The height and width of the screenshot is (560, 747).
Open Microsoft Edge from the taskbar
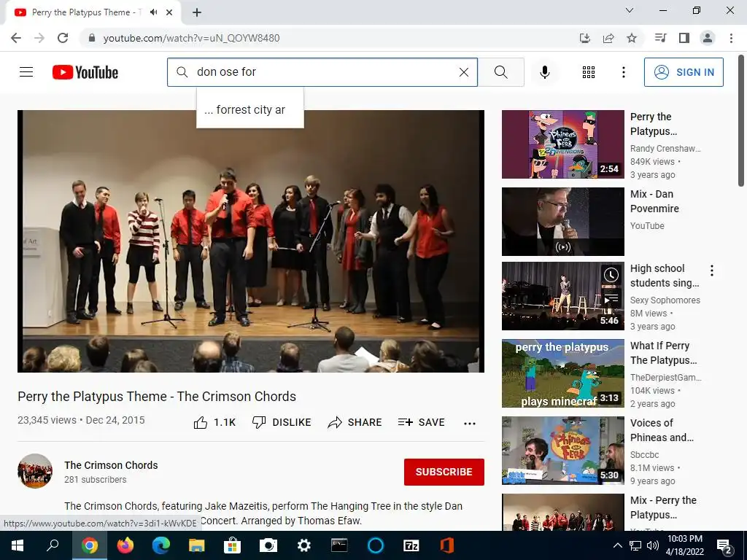[161, 545]
